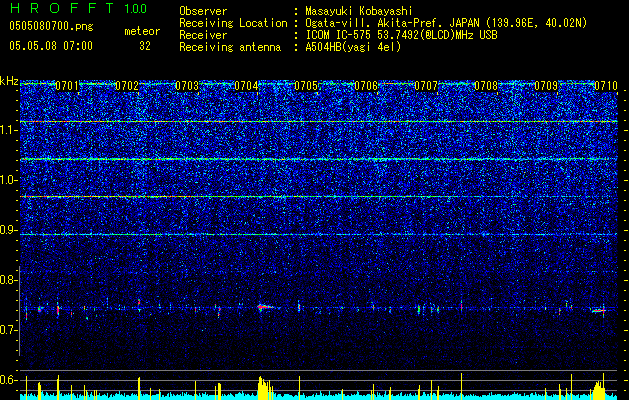Click the 0703 time marker
The height and width of the screenshot is (400, 629).
(x=187, y=86)
